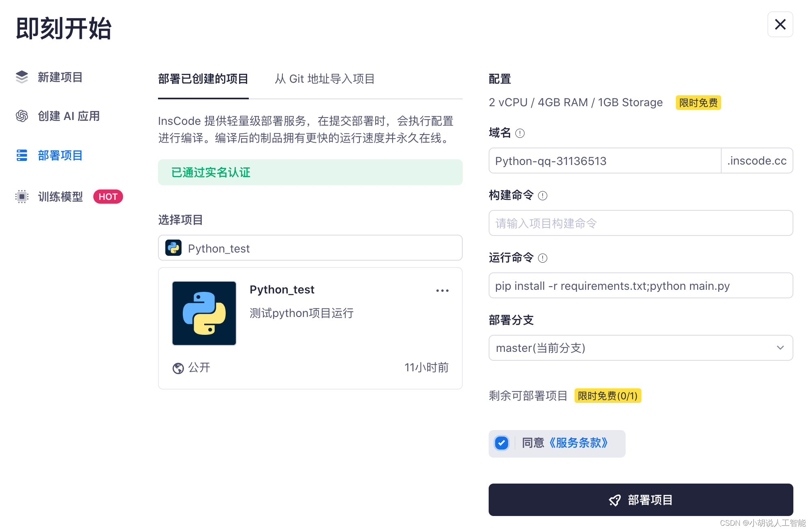Uncheck the 同意 service terms checkbox

tap(502, 443)
